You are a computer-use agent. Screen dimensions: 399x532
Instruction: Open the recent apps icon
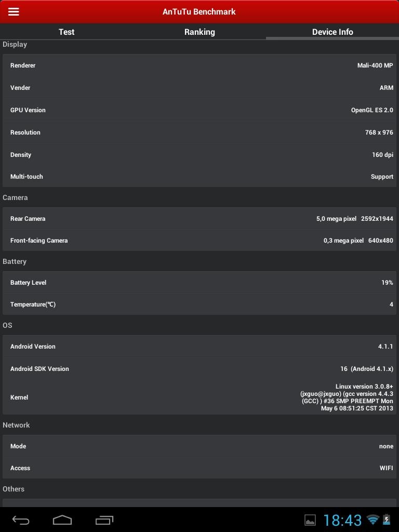104,520
